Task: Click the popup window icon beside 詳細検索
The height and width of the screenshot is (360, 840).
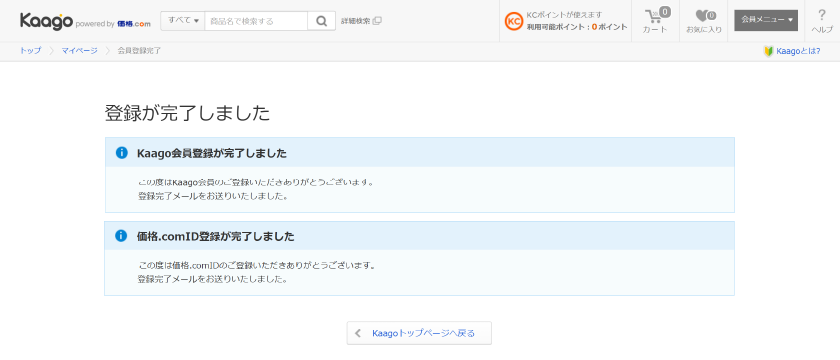Action: coord(377,21)
